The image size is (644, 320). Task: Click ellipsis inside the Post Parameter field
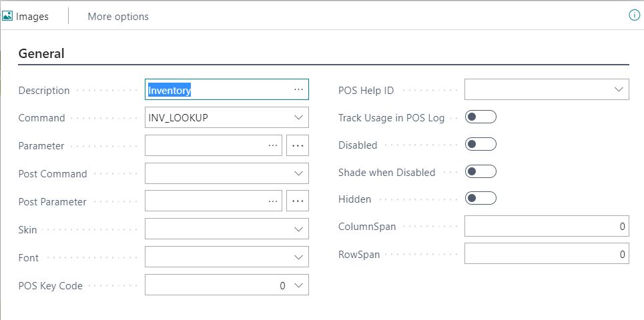pos(272,201)
